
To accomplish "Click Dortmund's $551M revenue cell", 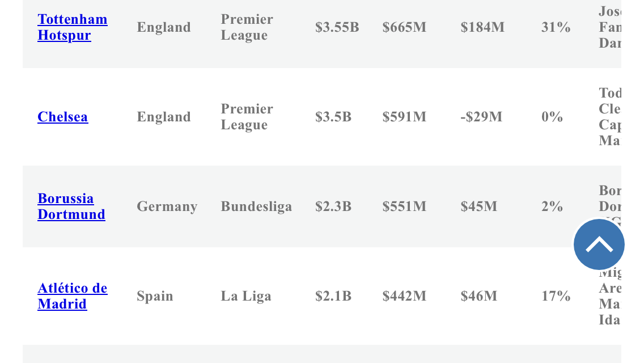I will [x=404, y=206].
